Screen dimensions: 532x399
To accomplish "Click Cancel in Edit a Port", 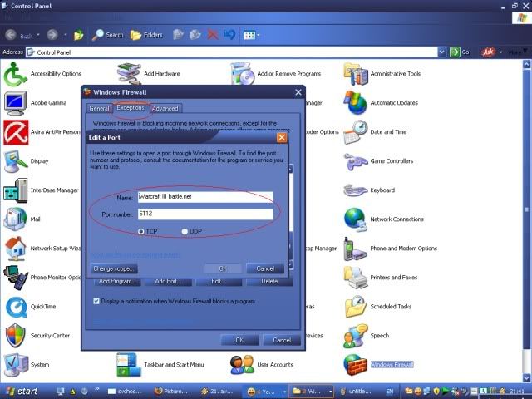I will coord(265,268).
